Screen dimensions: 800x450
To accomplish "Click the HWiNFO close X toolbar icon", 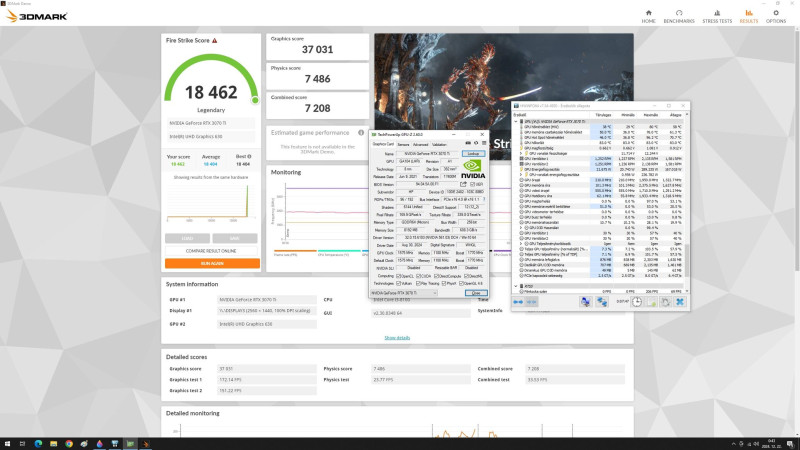I will click(680, 302).
